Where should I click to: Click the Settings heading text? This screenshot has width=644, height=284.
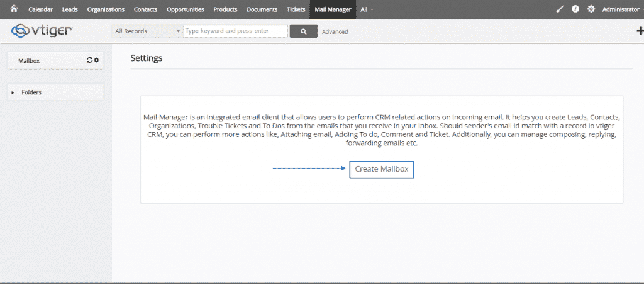pyautogui.click(x=146, y=58)
